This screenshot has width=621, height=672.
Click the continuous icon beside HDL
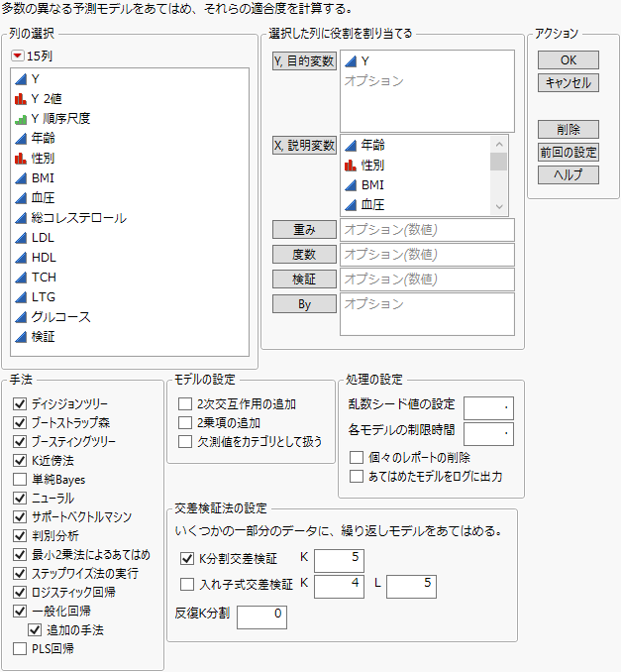coord(21,258)
